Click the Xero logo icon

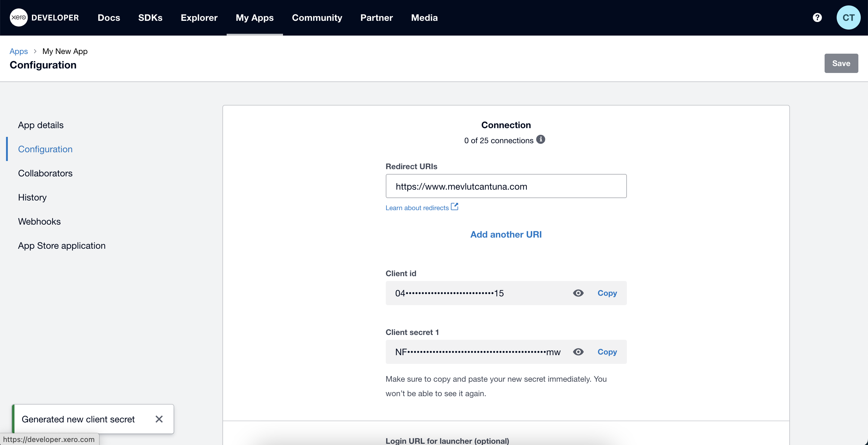pyautogui.click(x=18, y=17)
